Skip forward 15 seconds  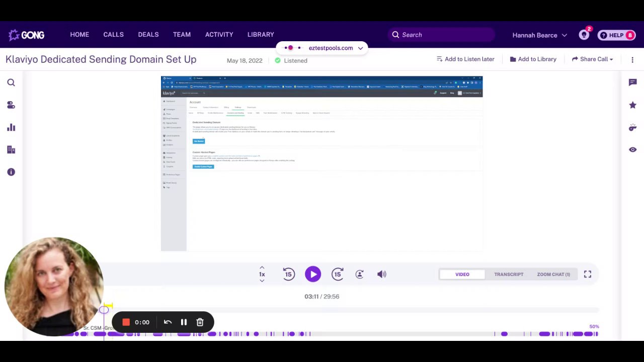pos(337,274)
